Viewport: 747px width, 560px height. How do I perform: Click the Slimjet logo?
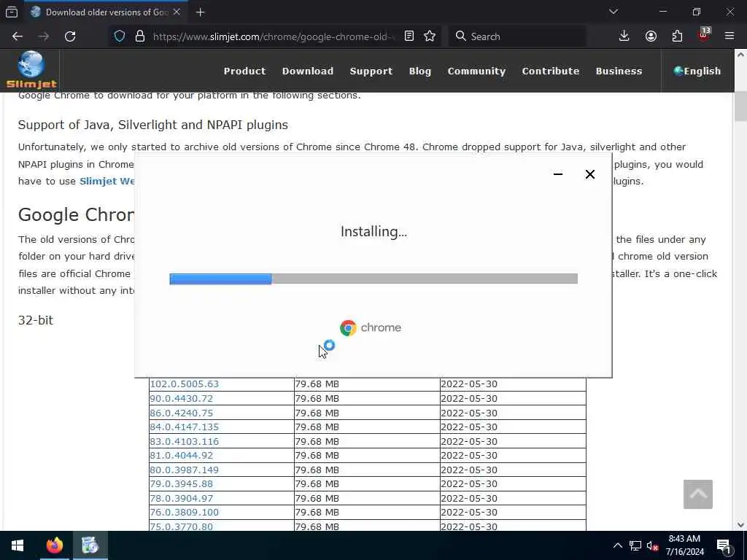coord(31,70)
